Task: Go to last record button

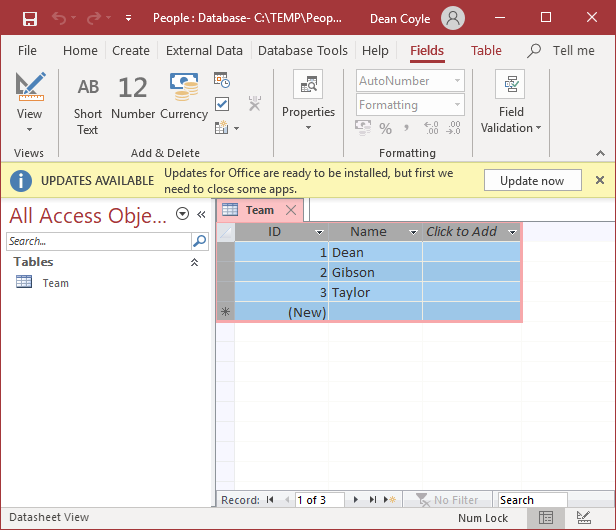Action: point(372,500)
